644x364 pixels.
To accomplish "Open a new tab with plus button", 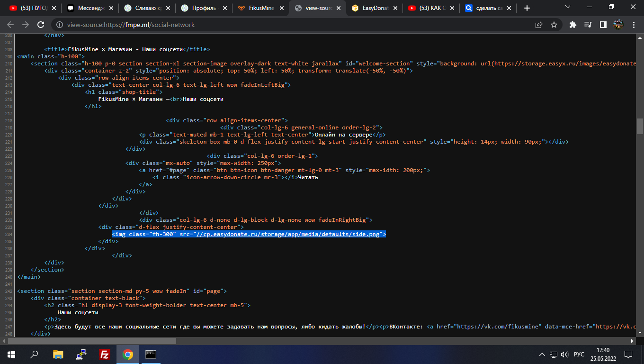I will click(x=527, y=8).
